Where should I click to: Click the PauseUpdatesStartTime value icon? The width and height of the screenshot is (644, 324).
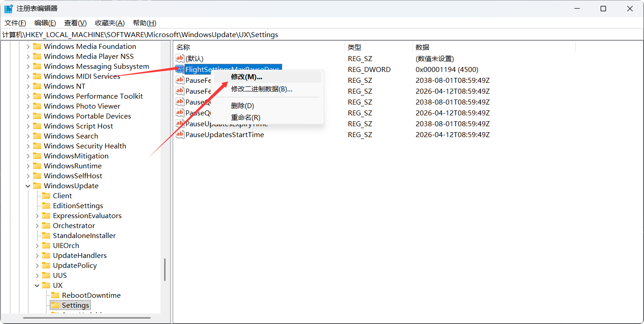tap(180, 135)
